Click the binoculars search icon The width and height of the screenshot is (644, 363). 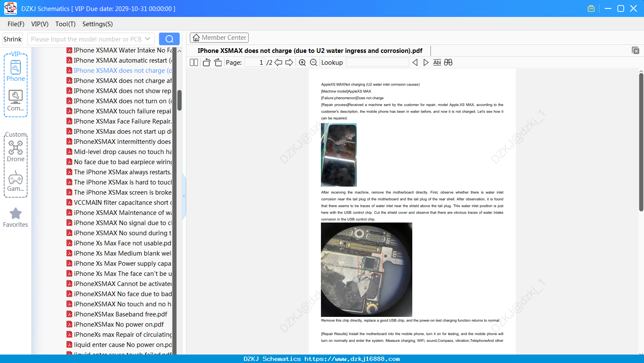click(448, 63)
